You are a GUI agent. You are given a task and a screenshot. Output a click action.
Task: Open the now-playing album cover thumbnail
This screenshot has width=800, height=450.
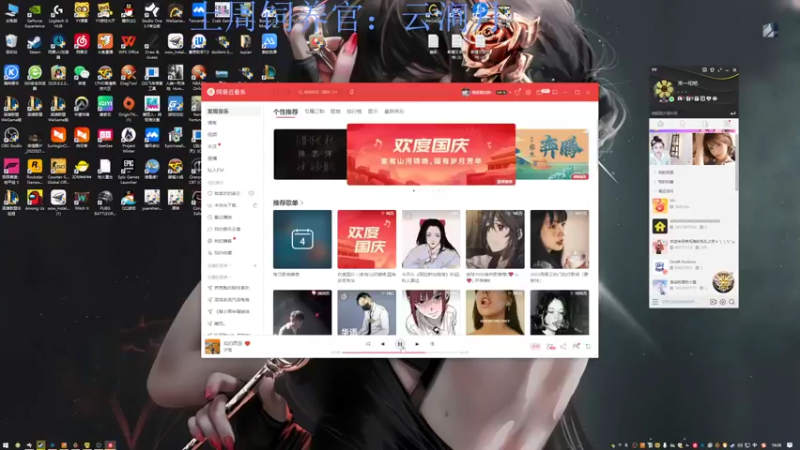click(212, 346)
